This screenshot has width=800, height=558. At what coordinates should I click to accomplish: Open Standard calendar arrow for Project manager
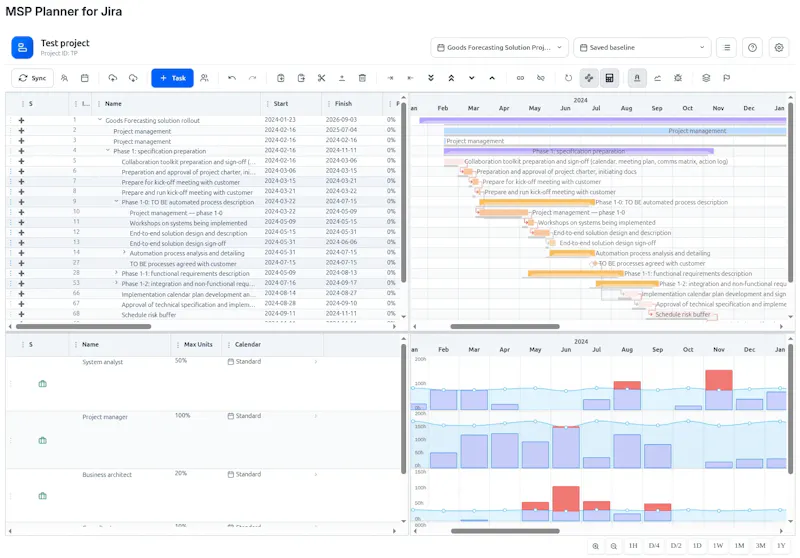[x=316, y=416]
